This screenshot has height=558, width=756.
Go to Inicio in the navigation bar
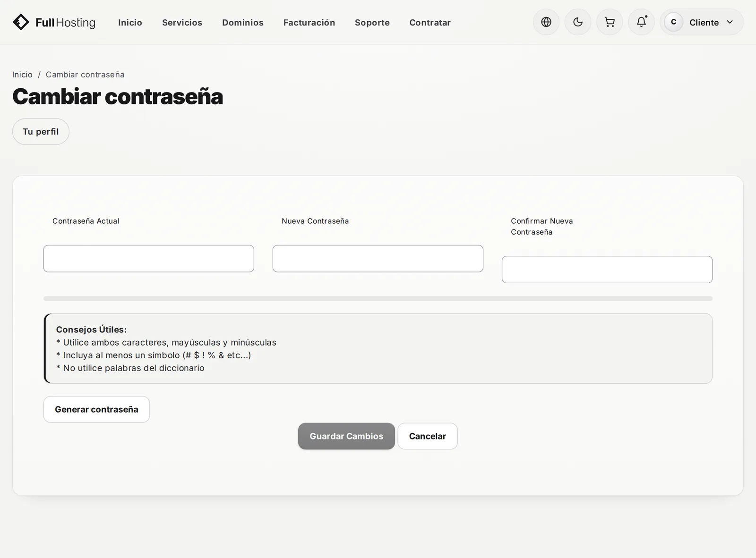(x=130, y=23)
